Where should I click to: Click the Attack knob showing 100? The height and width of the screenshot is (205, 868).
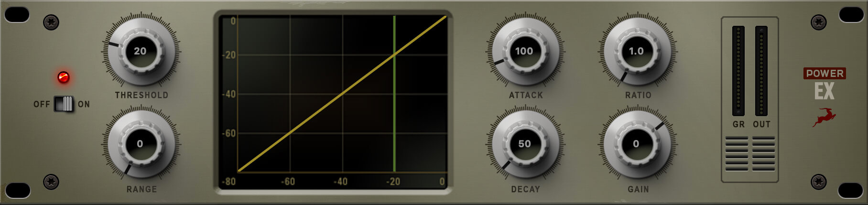(525, 51)
